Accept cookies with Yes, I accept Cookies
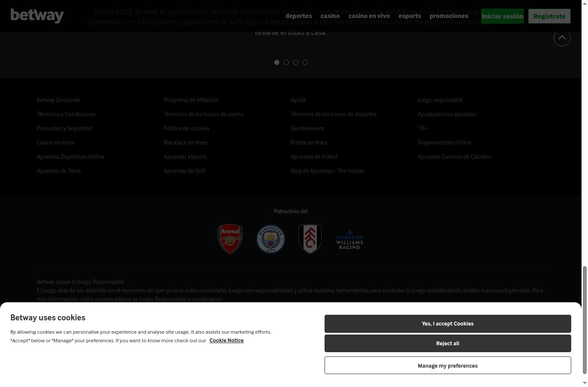Screen dimensions: 588x387 [448, 324]
